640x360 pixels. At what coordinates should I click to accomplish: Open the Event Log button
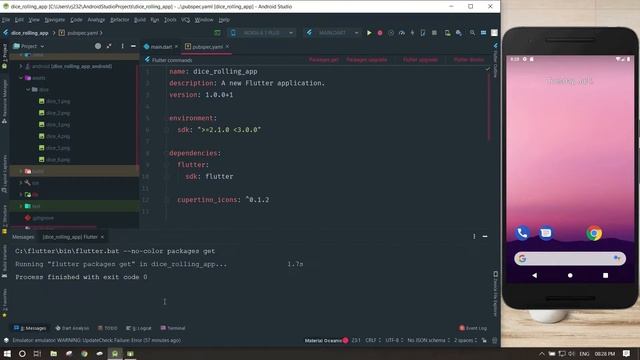pos(473,328)
